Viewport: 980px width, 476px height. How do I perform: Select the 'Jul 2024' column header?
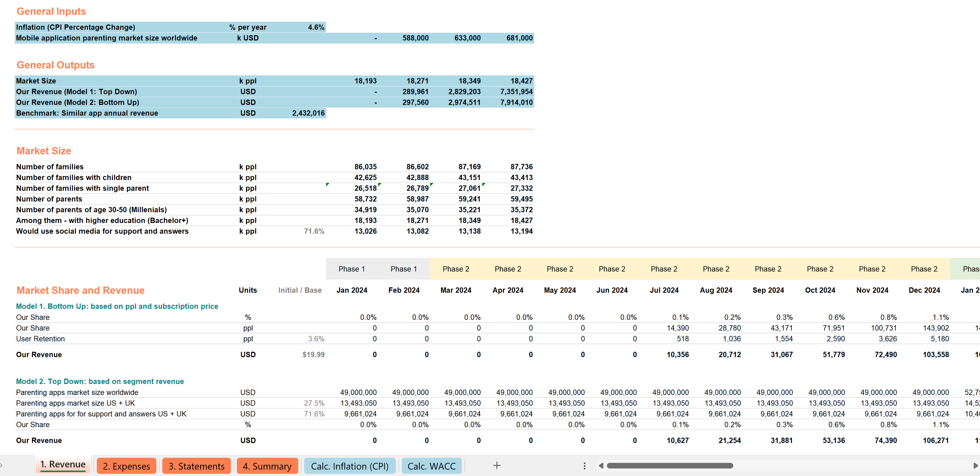pyautogui.click(x=664, y=290)
